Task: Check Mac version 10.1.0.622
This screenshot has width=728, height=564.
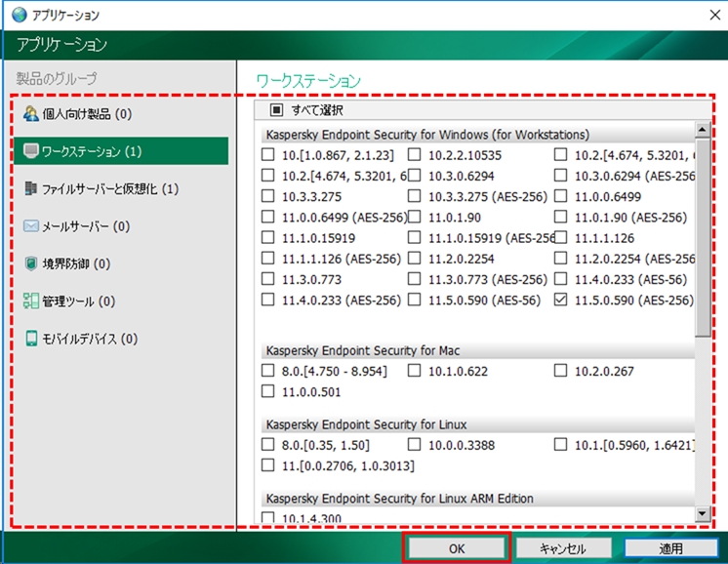Action: click(414, 371)
